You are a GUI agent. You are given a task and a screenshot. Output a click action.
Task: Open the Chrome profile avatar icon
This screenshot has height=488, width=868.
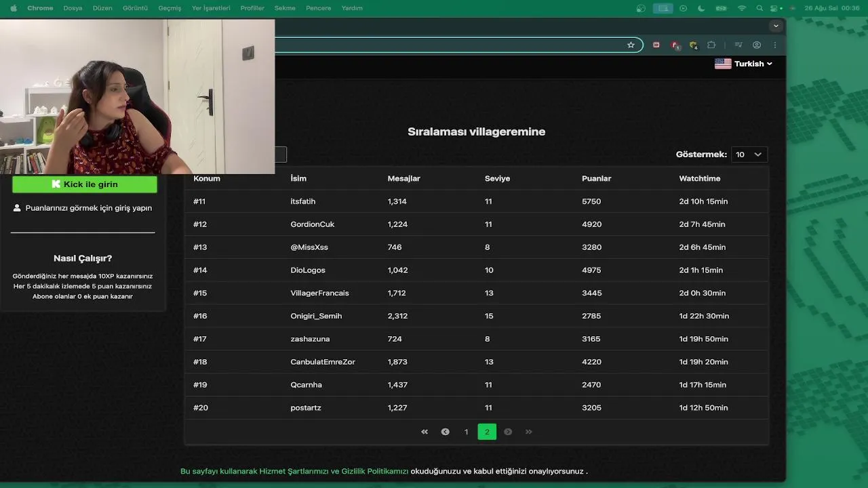[757, 45]
